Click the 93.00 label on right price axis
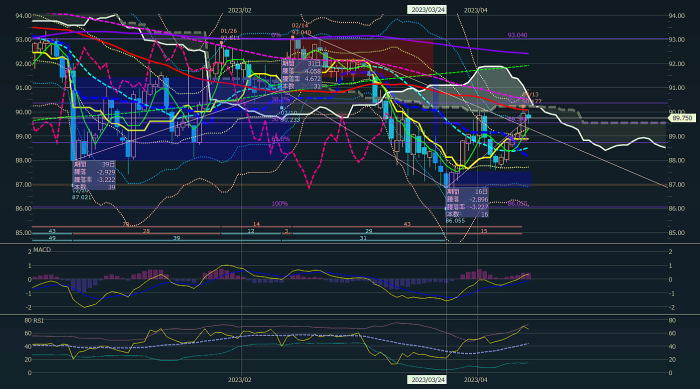This screenshot has height=389, width=700. (677, 40)
